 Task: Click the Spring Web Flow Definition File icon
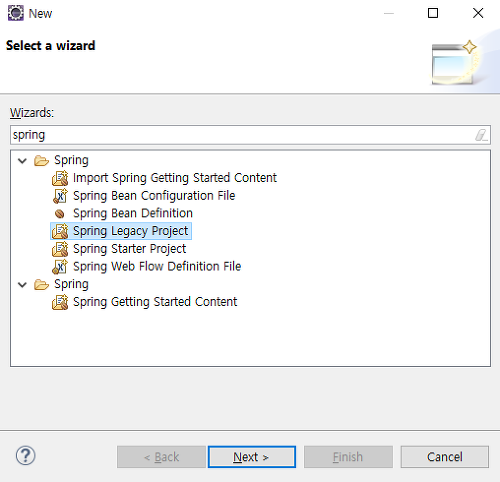click(x=60, y=267)
